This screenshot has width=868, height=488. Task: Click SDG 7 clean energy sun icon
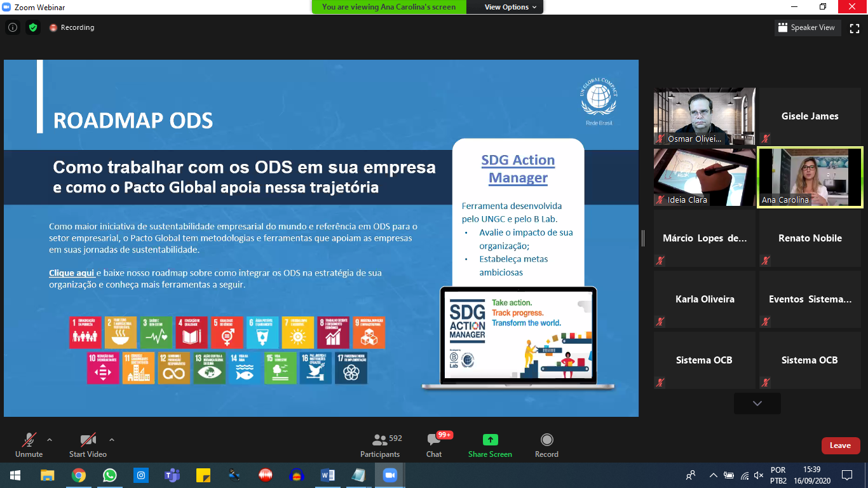point(298,332)
